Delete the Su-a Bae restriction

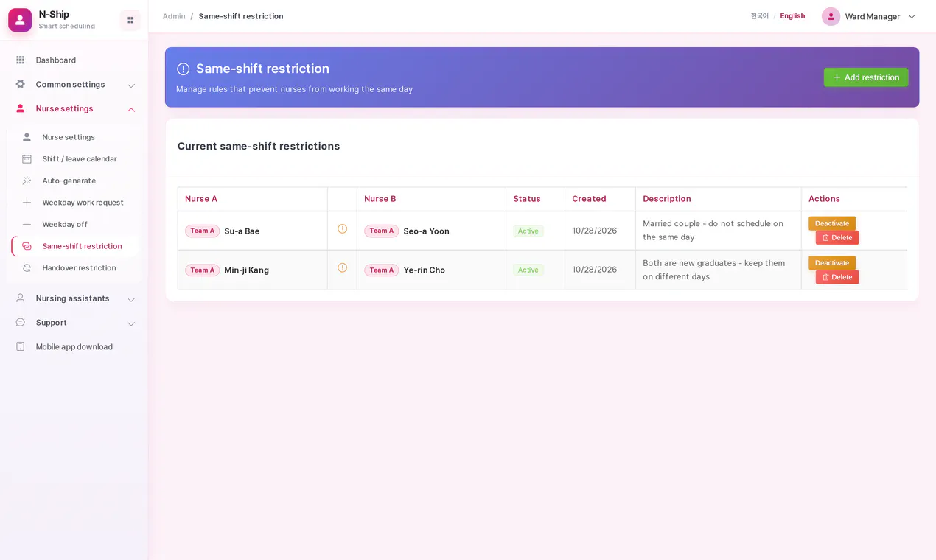(837, 238)
